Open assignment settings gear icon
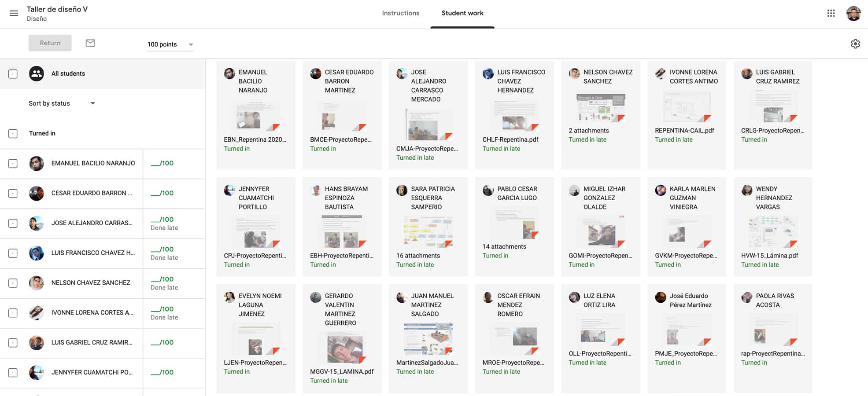This screenshot has width=868, height=396. click(855, 44)
